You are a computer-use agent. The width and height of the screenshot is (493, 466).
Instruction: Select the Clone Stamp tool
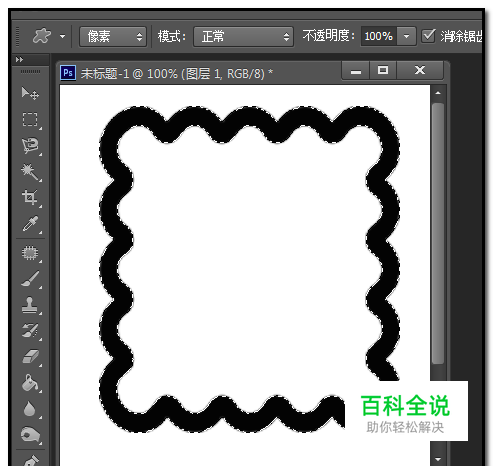[30, 305]
